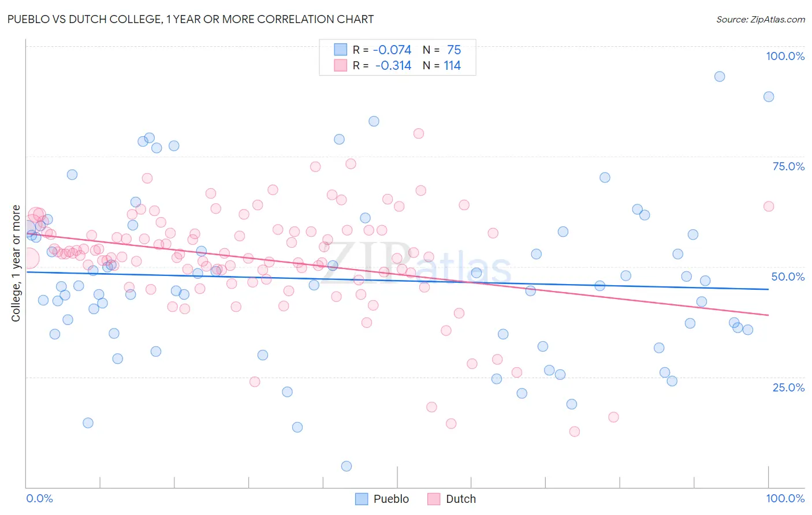812x515 pixels.
Task: Click the pink Dutch swatch in bottom legend
Action: (434, 499)
